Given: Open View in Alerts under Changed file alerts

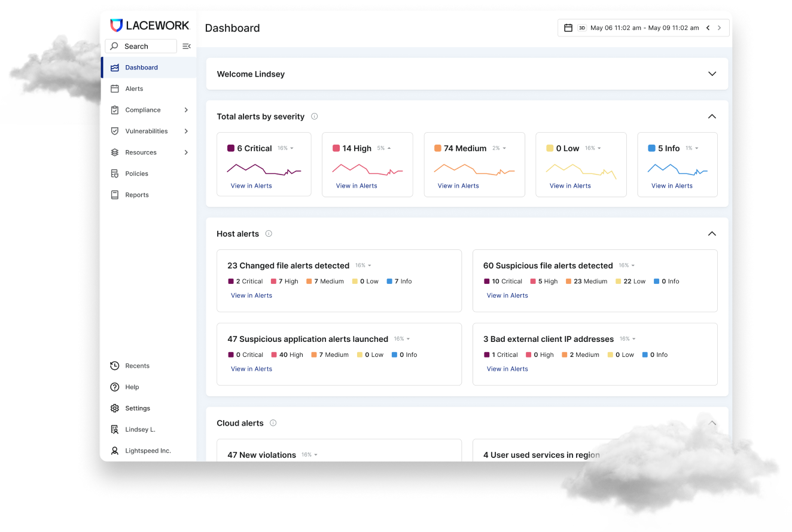Looking at the screenshot, I should click(x=251, y=295).
